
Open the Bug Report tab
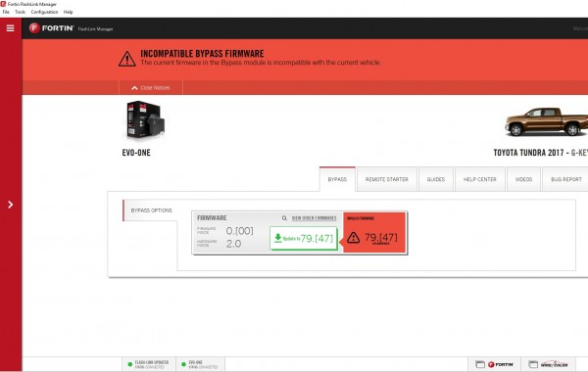565,179
